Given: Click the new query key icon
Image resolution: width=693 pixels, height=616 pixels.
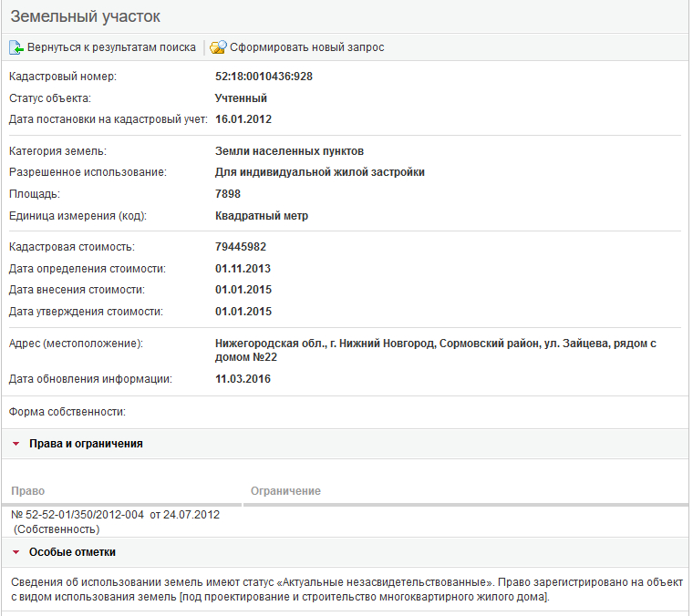Looking at the screenshot, I should [x=218, y=47].
